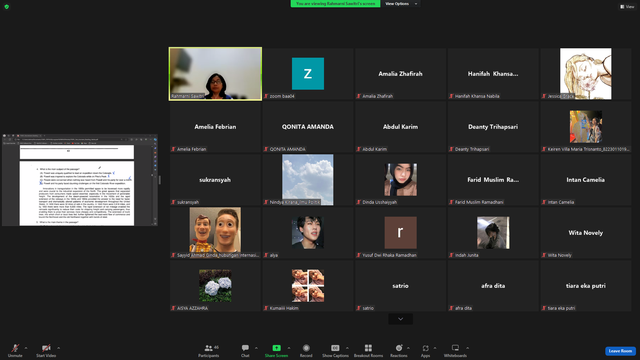Expand Reactions options arrow
This screenshot has width=640, height=360.
coord(409,348)
